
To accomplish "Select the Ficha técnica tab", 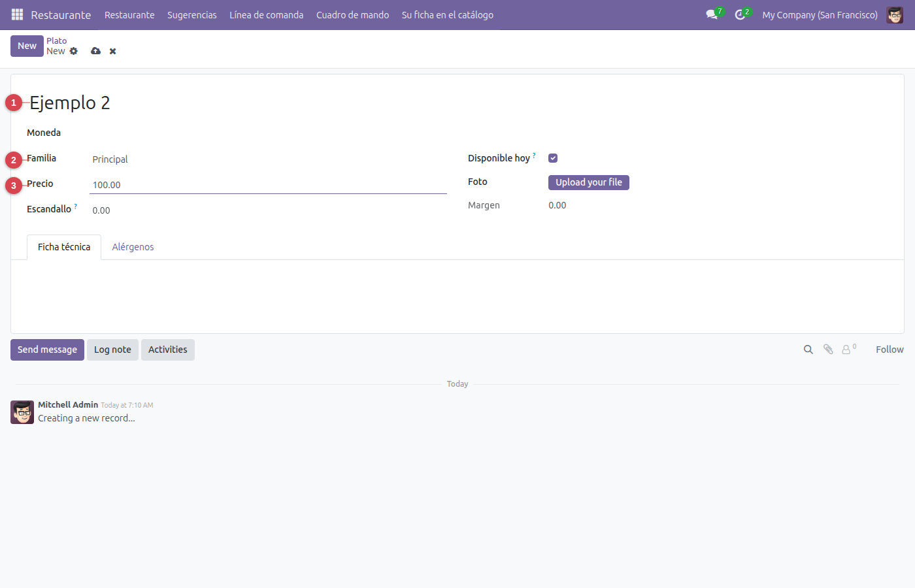I will click(x=64, y=247).
